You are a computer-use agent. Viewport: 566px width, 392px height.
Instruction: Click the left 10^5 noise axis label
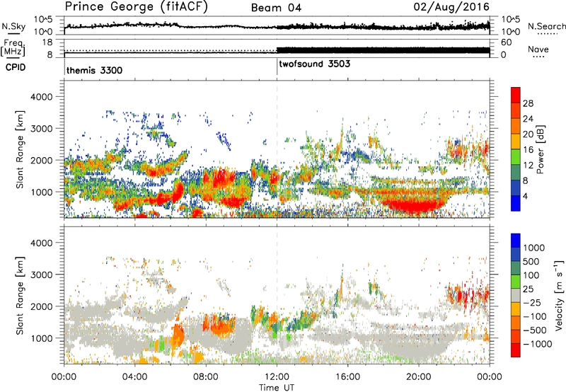[x=43, y=19]
